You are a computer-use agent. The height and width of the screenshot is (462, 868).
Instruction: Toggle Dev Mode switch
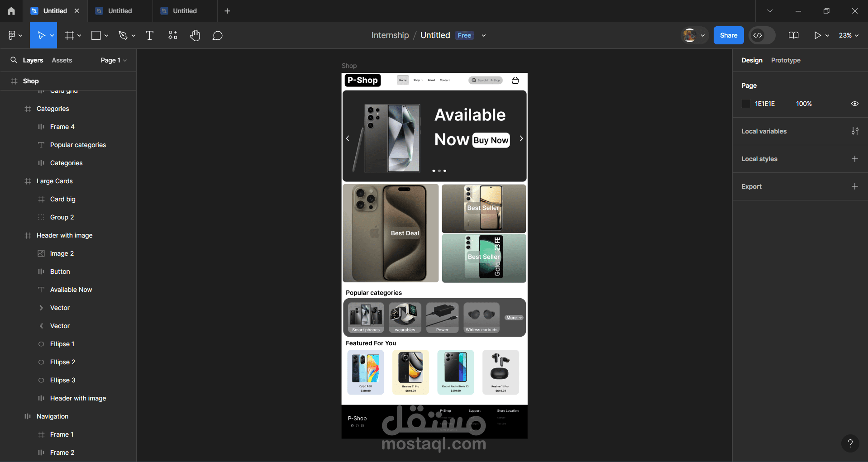pyautogui.click(x=762, y=35)
